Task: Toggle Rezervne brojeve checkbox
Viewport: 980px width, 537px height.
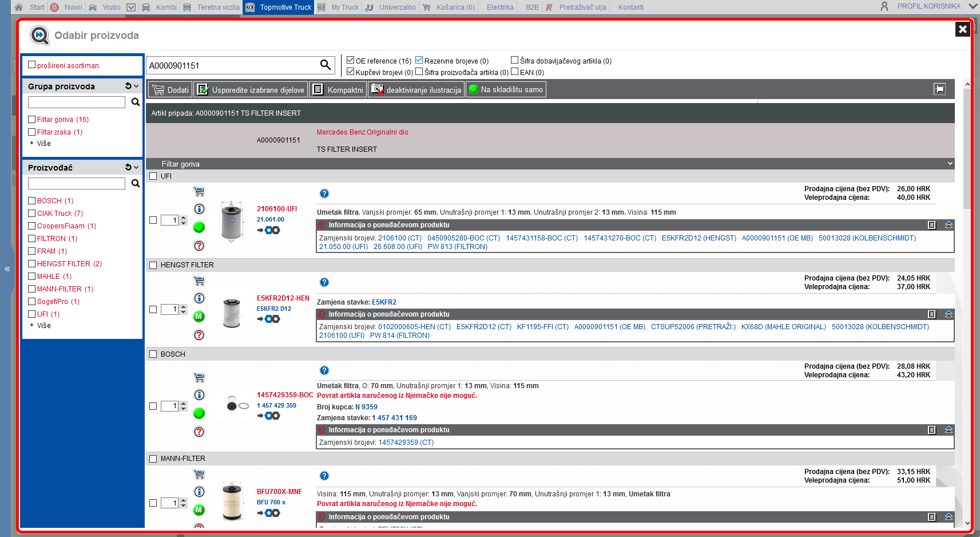Action: pos(419,60)
